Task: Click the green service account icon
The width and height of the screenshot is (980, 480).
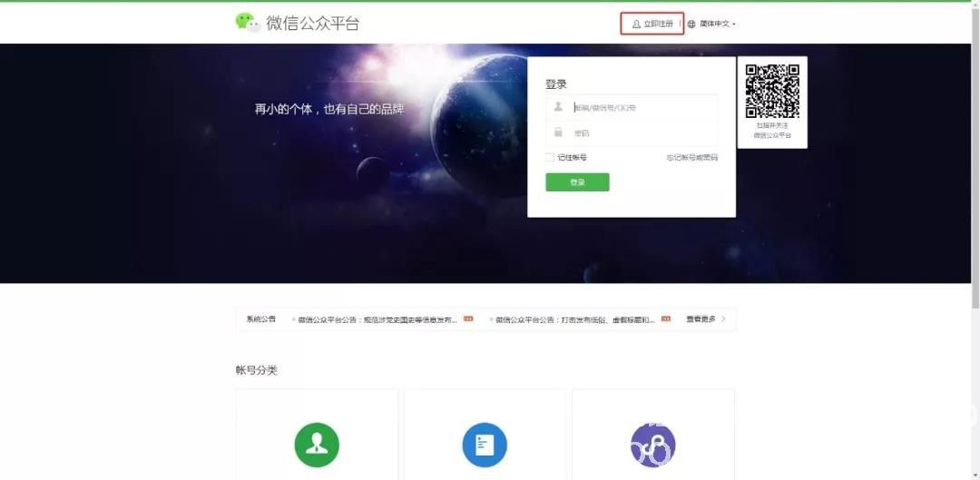Action: click(317, 445)
